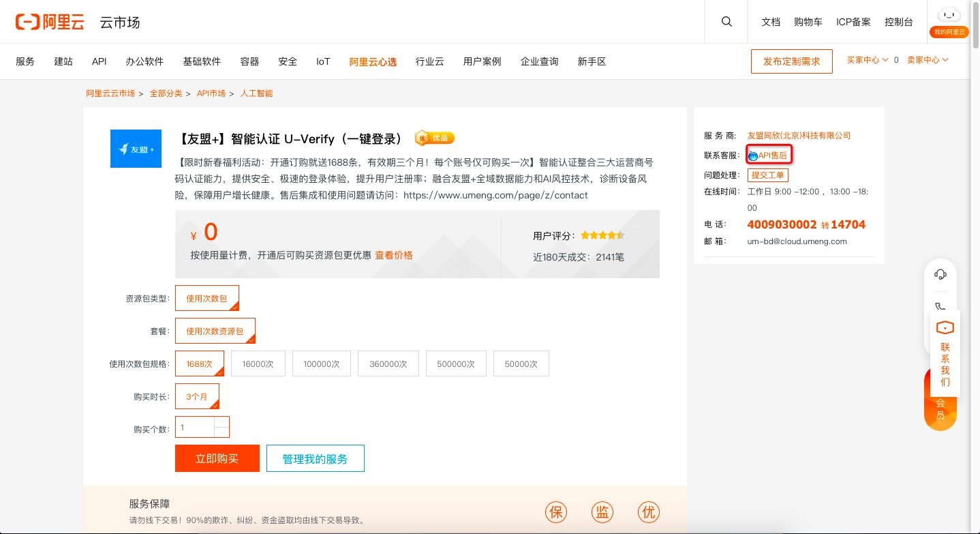Image resolution: width=980 pixels, height=534 pixels.
Task: Click the 监 guarantee circle icon
Action: click(602, 512)
